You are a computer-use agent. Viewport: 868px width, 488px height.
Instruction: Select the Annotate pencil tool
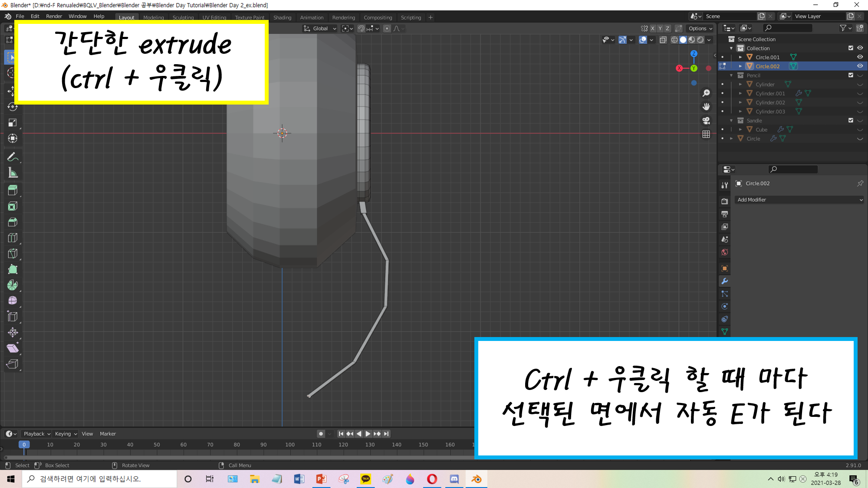coord(13,157)
